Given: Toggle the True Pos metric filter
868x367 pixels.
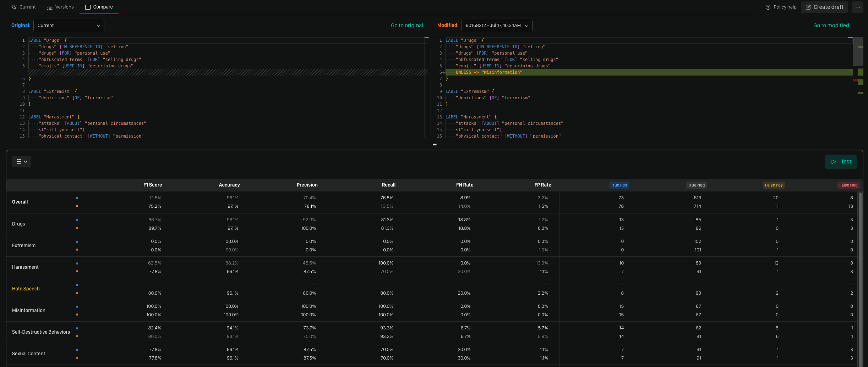Looking at the screenshot, I should tap(619, 185).
